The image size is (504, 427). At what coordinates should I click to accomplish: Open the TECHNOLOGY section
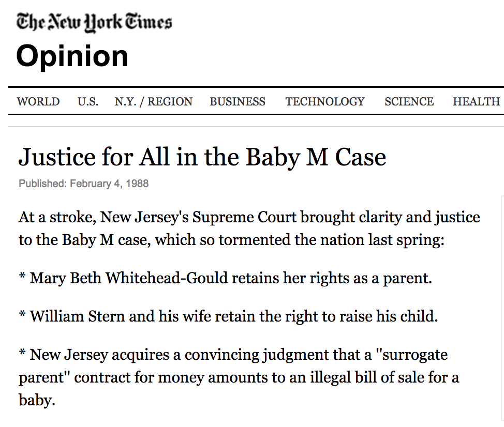coord(325,102)
